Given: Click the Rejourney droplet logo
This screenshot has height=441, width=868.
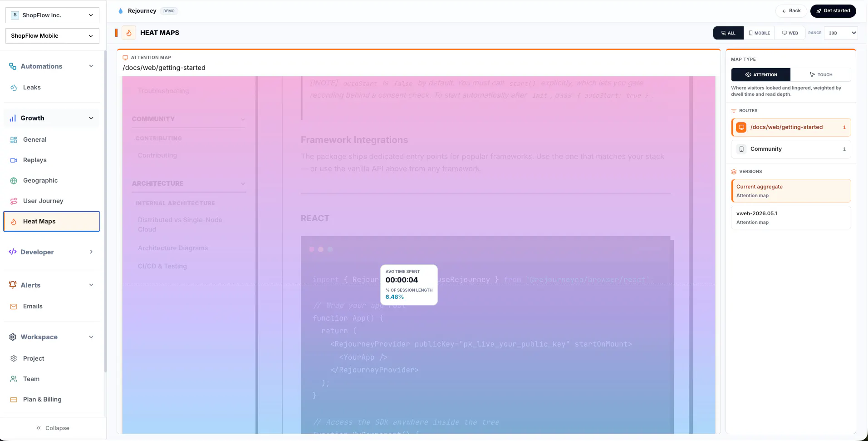Looking at the screenshot, I should pos(120,11).
